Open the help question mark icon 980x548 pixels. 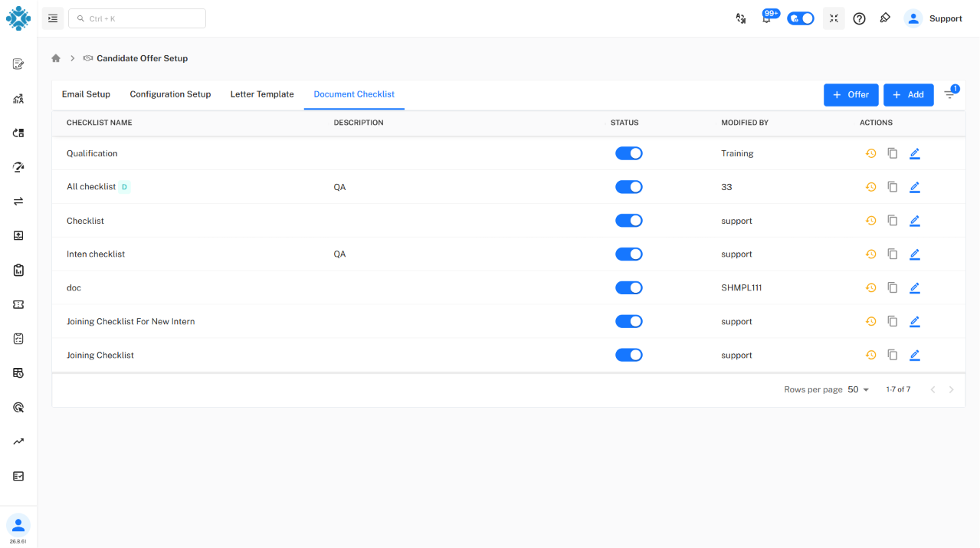(860, 18)
